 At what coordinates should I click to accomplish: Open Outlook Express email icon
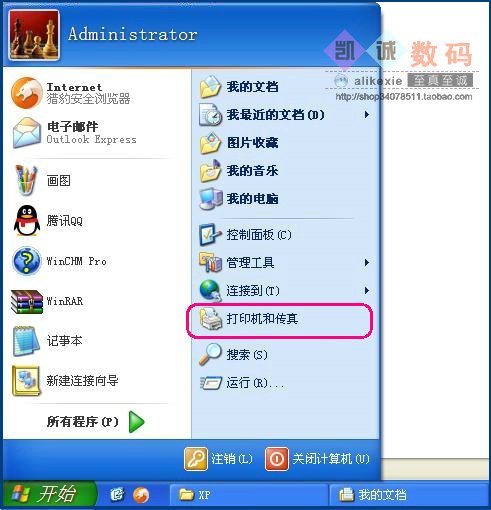27,133
